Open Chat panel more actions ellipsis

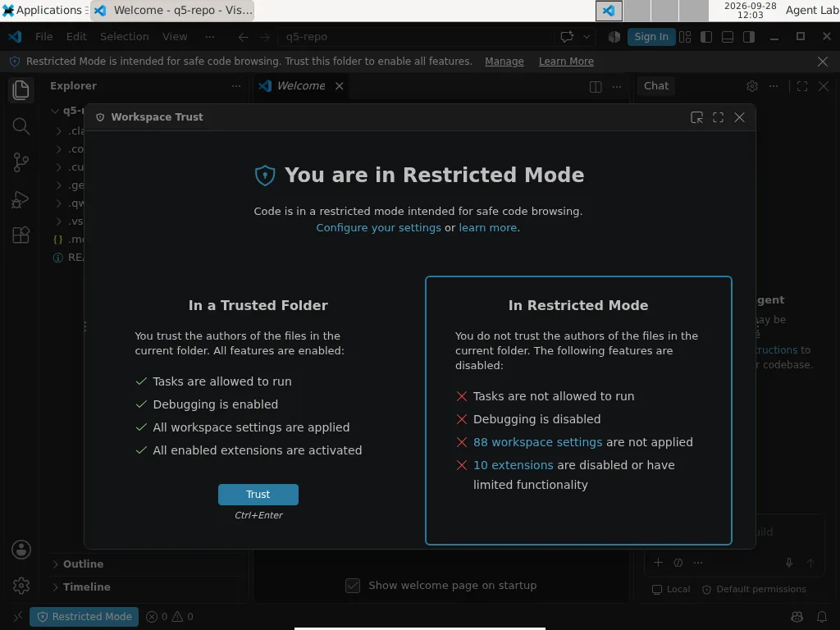pos(774,86)
